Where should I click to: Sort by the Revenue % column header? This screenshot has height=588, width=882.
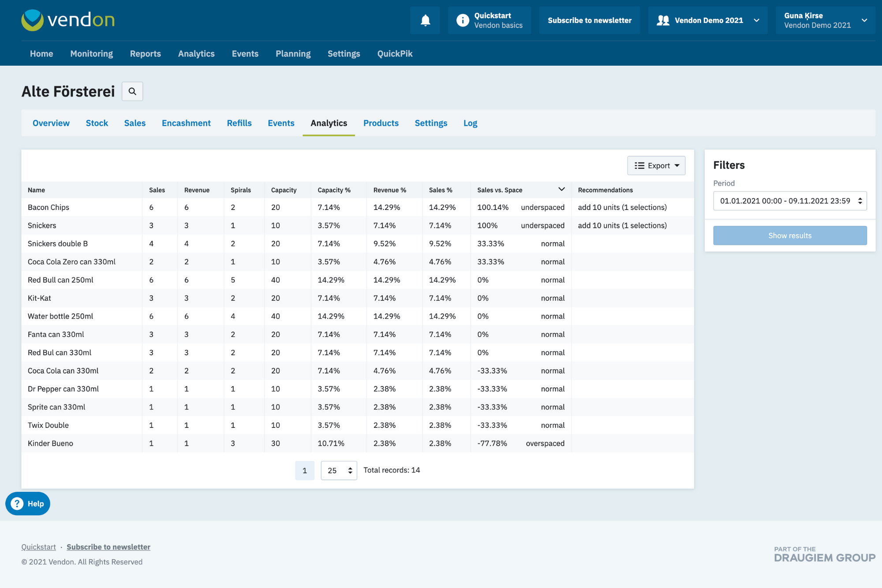390,190
